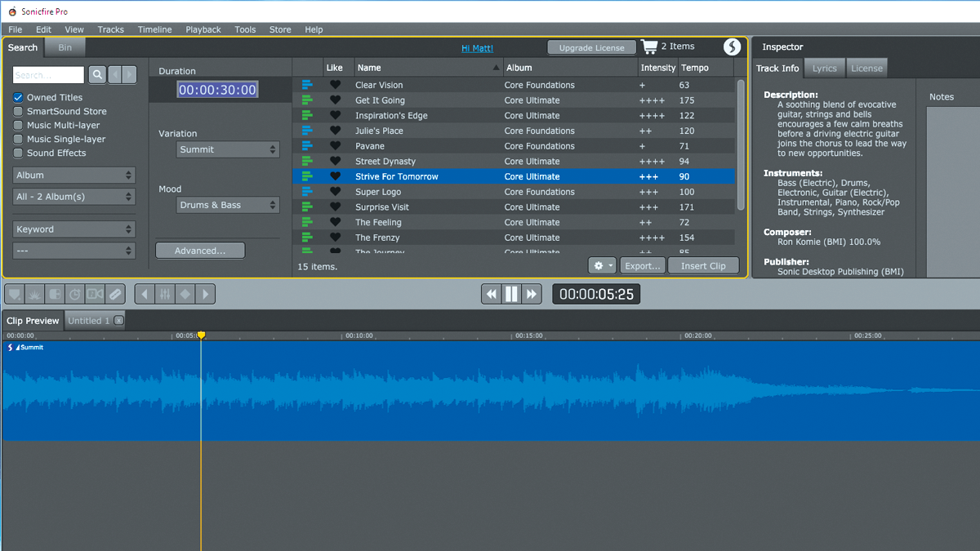Click the Summit clip waveform
Screen dimensions: 980x551
pos(490,391)
